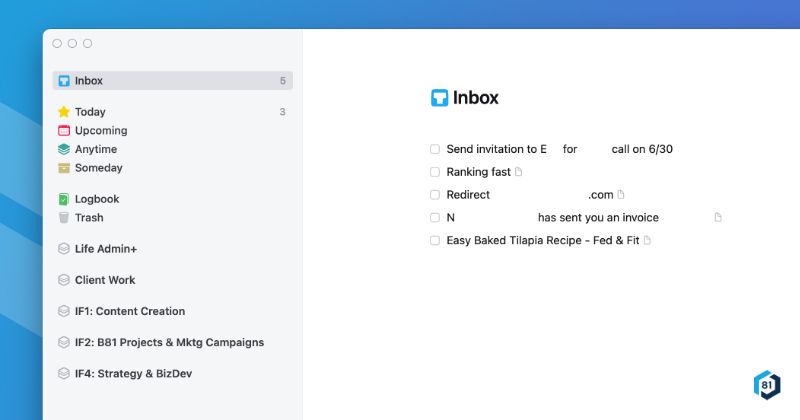Expand the Life Admin+ area
The height and width of the screenshot is (420, 800).
click(105, 249)
